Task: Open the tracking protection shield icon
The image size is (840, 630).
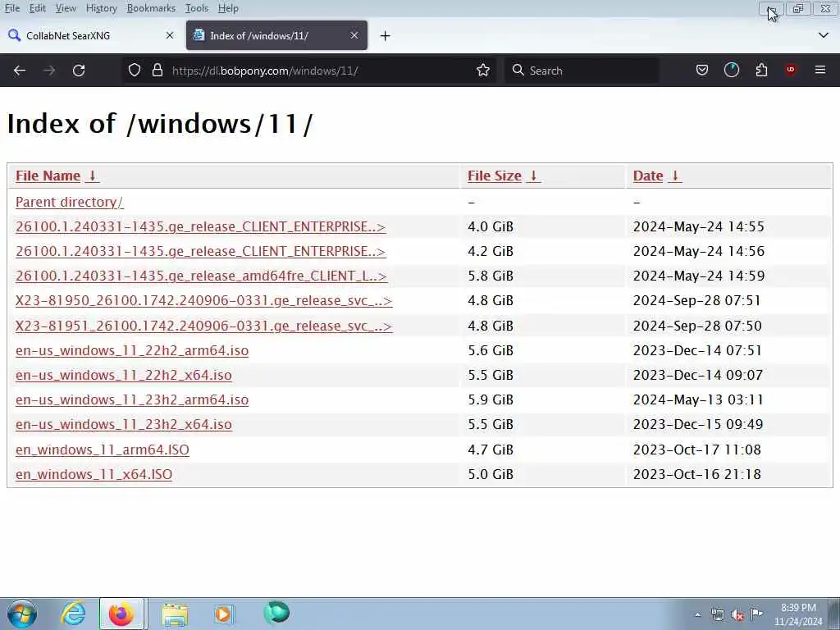Action: point(135,71)
